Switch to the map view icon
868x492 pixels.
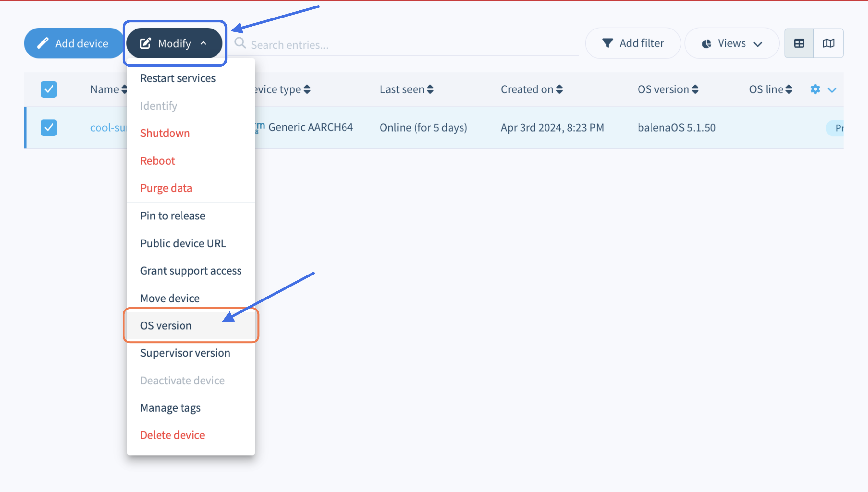[x=828, y=43]
